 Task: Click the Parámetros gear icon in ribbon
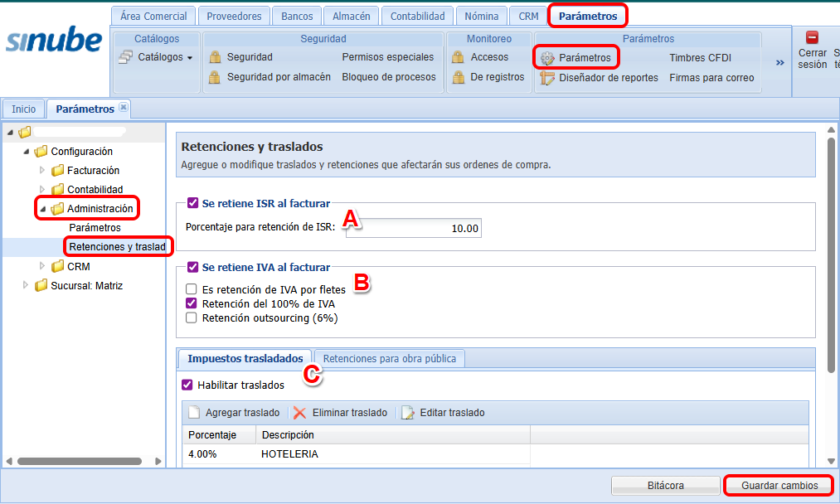click(547, 58)
